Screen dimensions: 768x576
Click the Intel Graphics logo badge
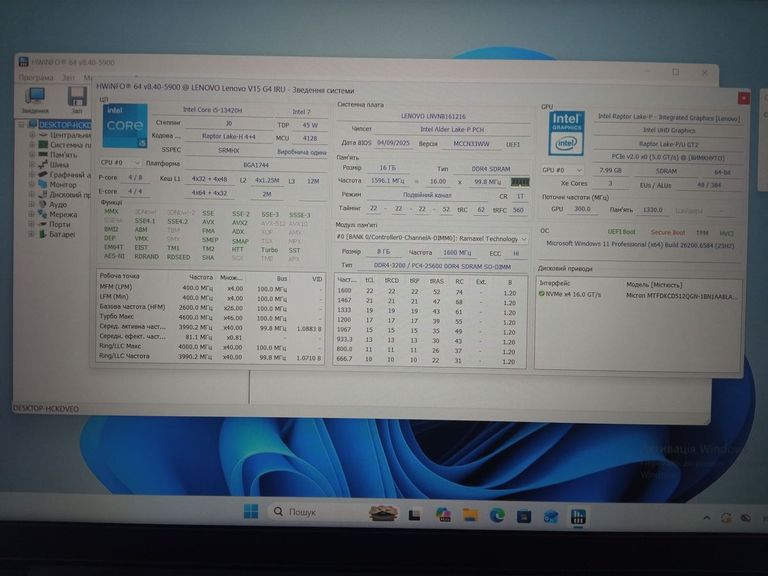pyautogui.click(x=566, y=133)
